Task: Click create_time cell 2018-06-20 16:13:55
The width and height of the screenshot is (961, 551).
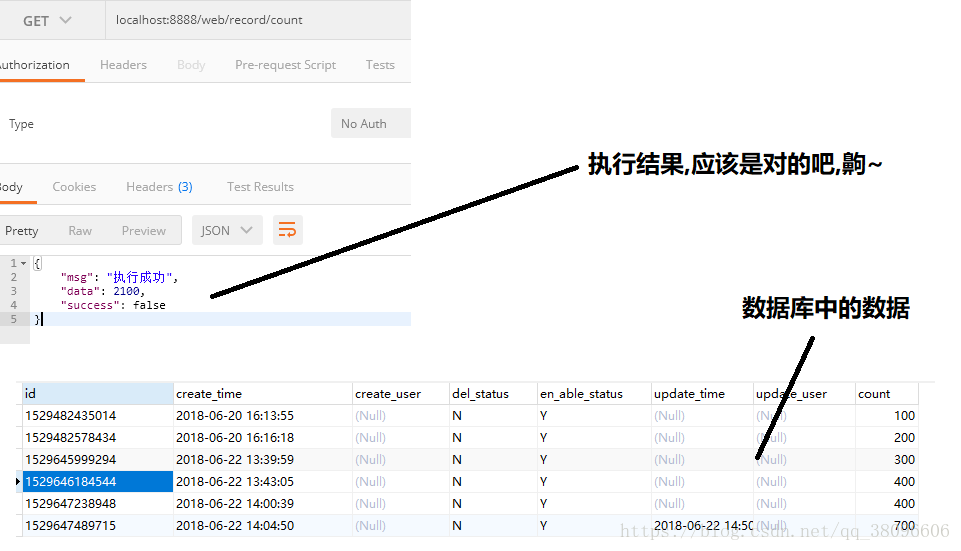Action: 263,416
